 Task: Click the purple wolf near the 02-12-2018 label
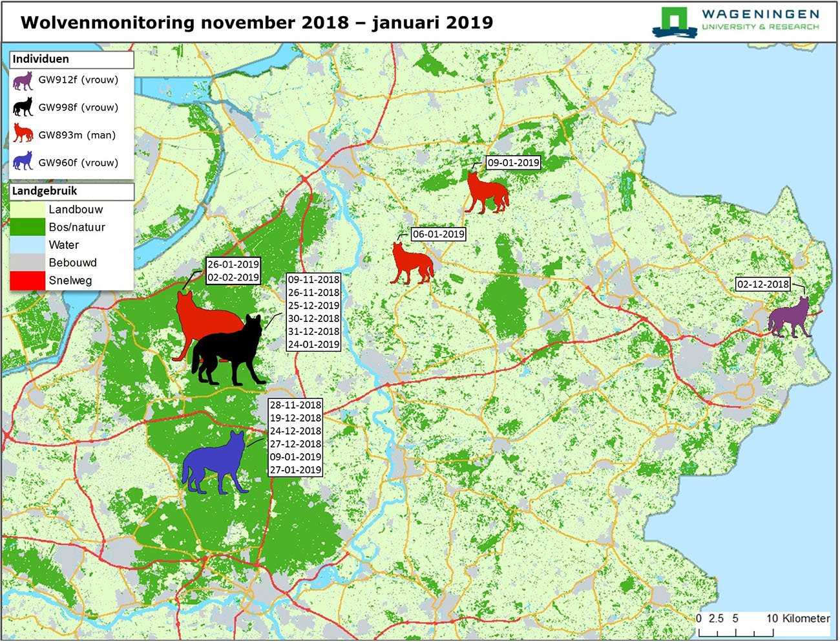(790, 319)
